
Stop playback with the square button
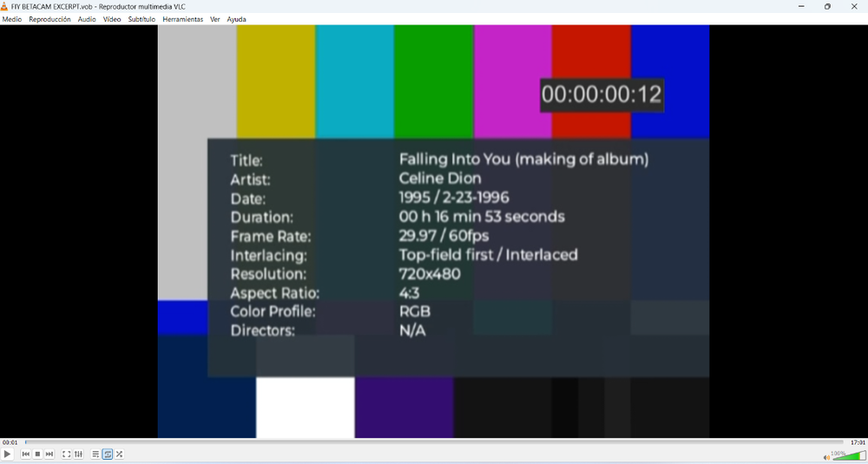(37, 454)
